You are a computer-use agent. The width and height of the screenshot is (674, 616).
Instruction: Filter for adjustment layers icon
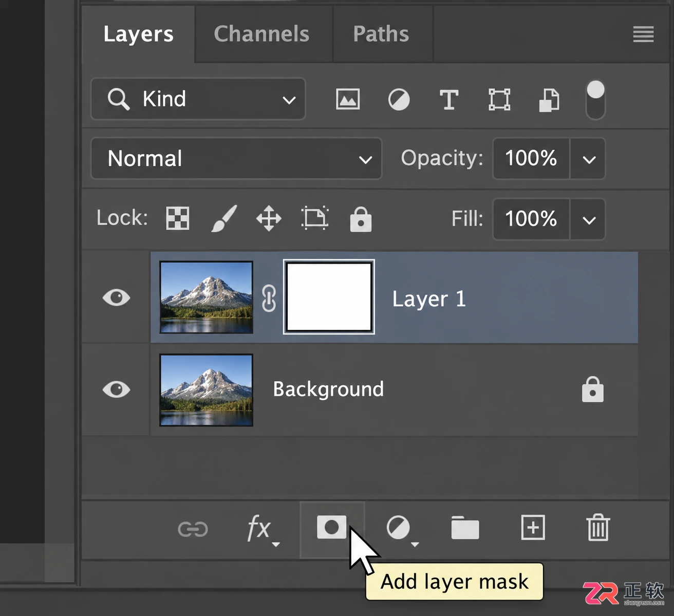tap(399, 99)
